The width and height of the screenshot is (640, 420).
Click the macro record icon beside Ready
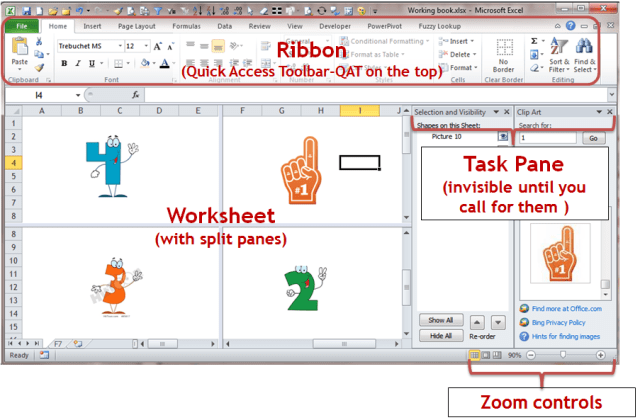44,355
